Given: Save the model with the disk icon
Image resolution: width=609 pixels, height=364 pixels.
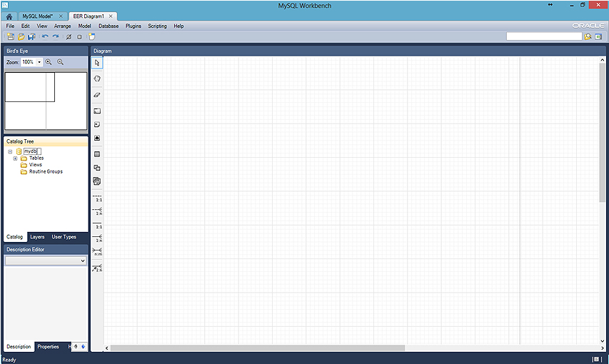Looking at the screenshot, I should pos(31,36).
